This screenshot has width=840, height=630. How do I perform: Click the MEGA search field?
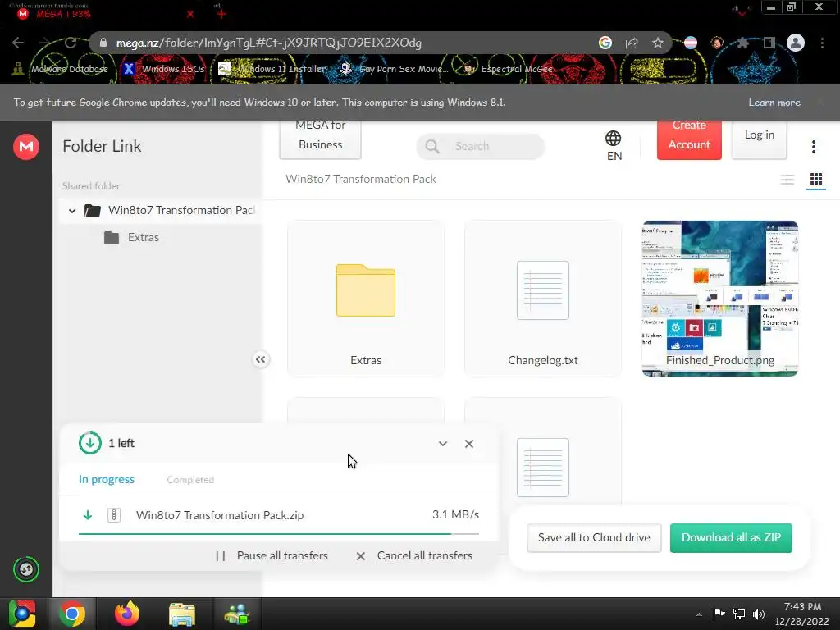coord(481,146)
